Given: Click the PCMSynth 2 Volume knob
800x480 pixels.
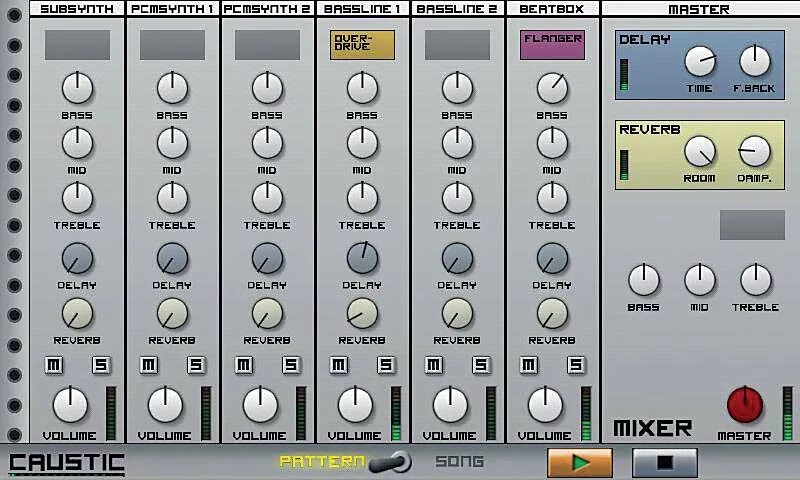Looking at the screenshot, I should point(260,405).
